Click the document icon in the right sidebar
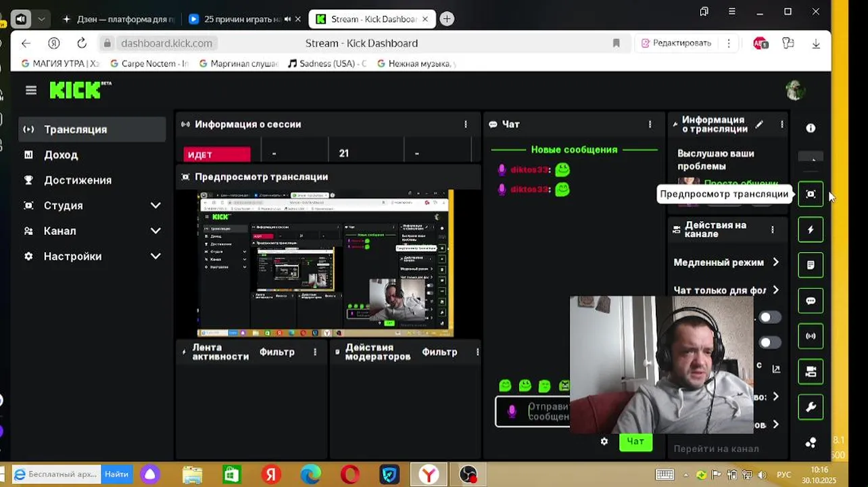Screen dimensions: 868x487 click(811, 264)
